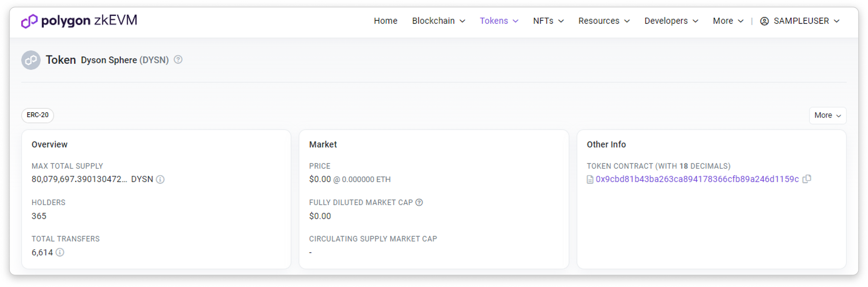Click the More button above Other Info
Screen dimensions: 868x287
pyautogui.click(x=827, y=115)
